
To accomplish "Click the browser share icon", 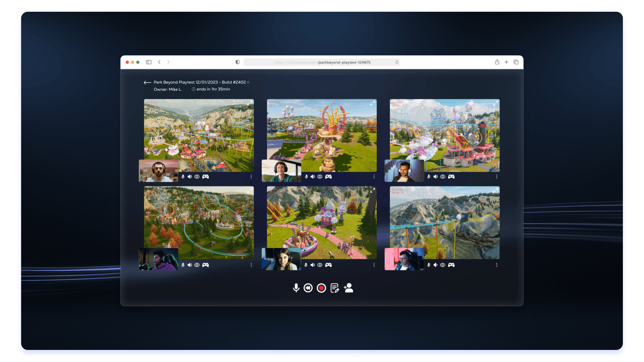I will tap(497, 62).
